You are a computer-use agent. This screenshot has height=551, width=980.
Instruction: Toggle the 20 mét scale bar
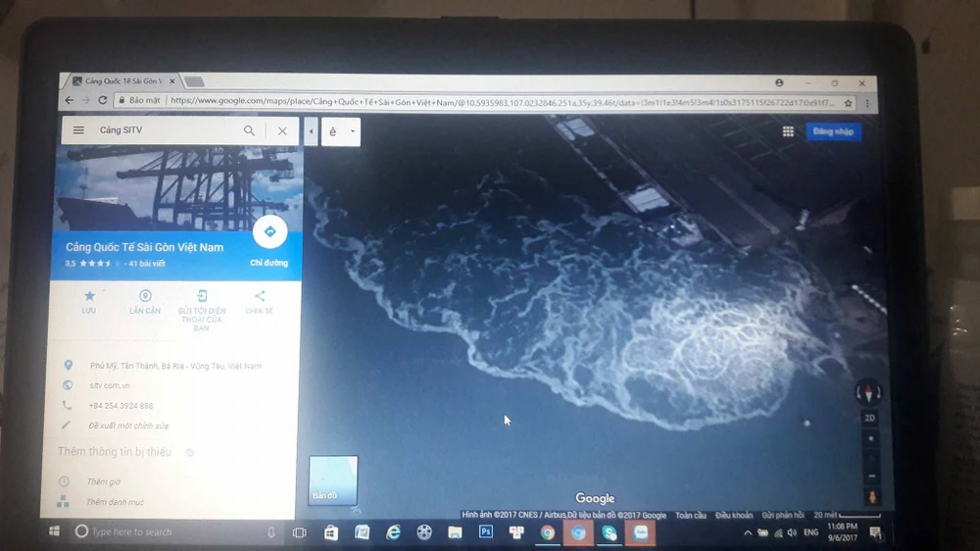pos(847,516)
